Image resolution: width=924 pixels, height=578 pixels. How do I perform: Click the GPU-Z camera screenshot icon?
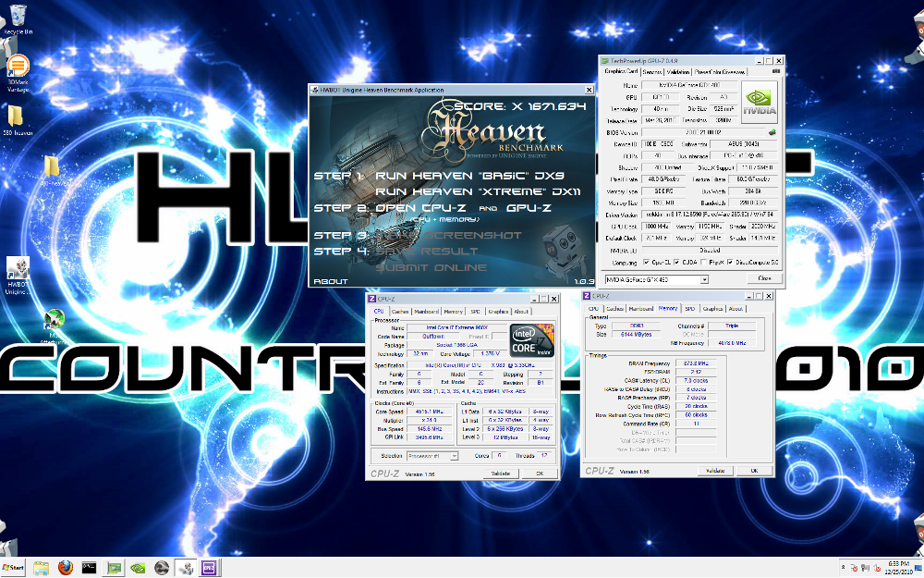coord(775,71)
